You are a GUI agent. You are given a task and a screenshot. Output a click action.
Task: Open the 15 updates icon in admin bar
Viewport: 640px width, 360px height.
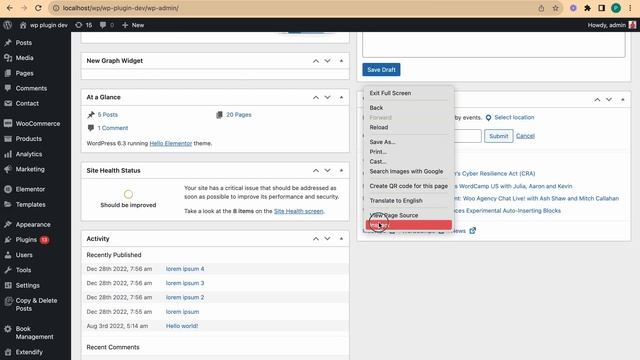click(83, 25)
